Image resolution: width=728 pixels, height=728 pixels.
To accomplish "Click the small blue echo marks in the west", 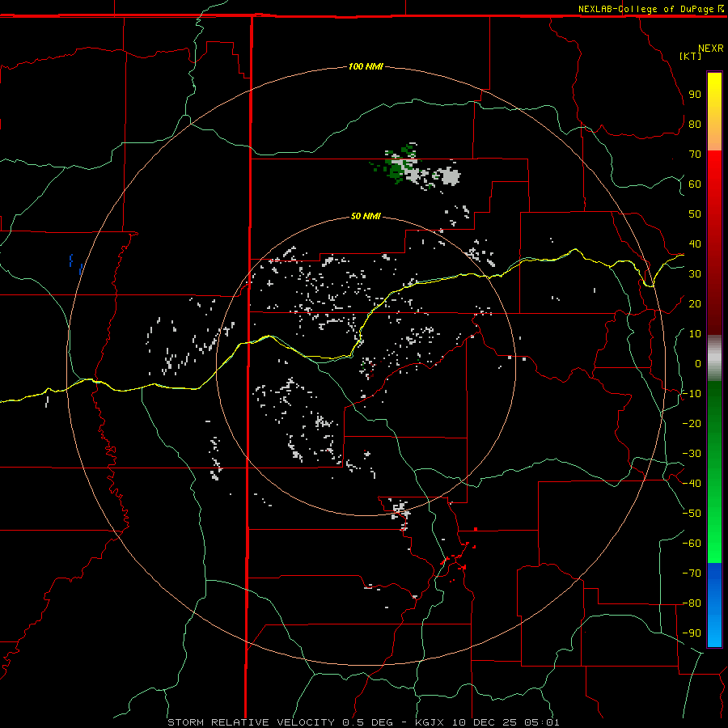I will click(x=76, y=265).
